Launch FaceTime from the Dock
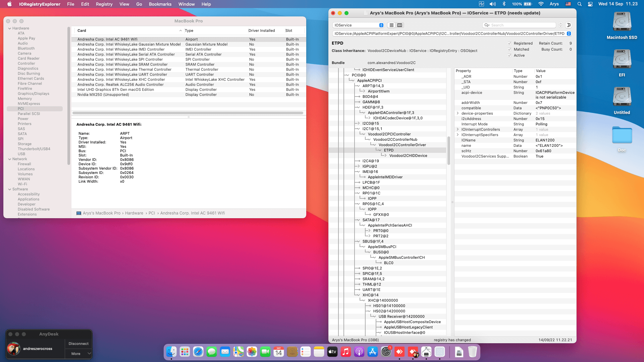The image size is (644, 362). point(265,352)
